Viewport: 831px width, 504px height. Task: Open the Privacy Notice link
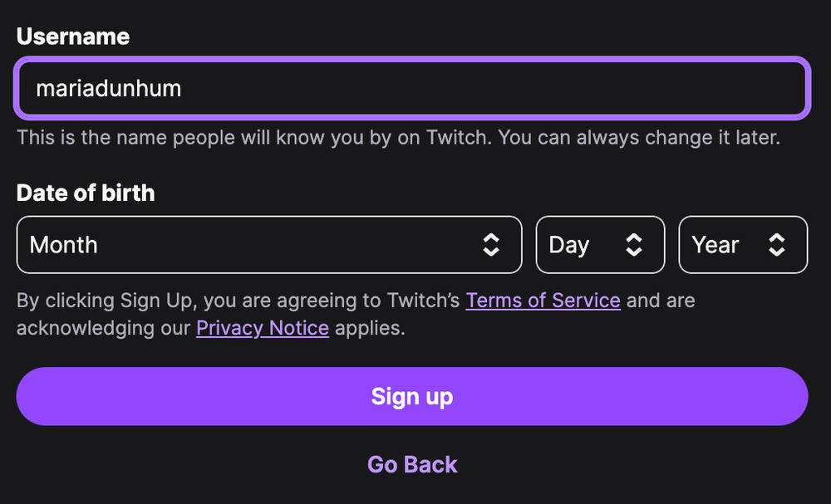coord(263,328)
